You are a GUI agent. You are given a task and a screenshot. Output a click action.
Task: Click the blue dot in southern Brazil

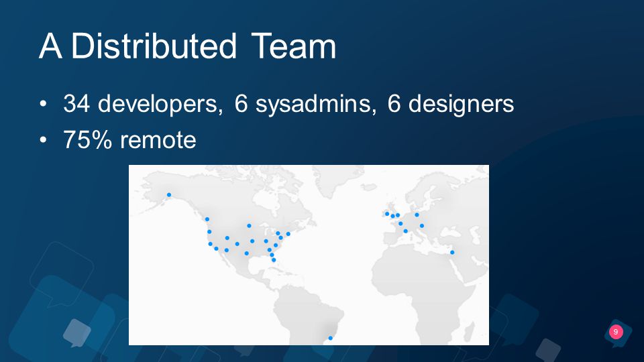(330, 338)
